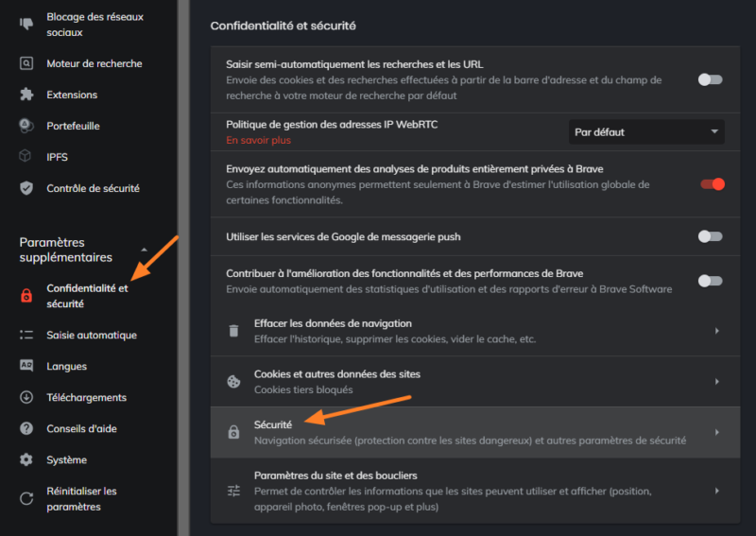The width and height of the screenshot is (756, 536).
Task: Click the trash can browsing data icon
Action: click(x=233, y=331)
